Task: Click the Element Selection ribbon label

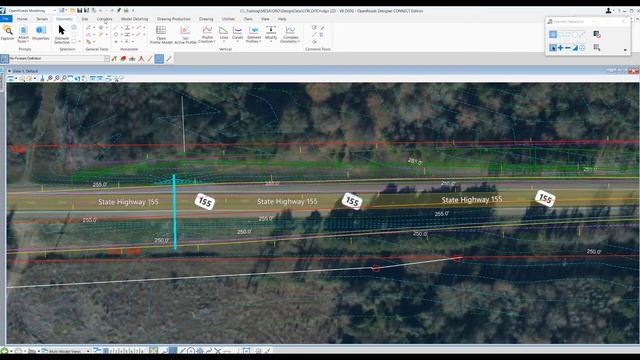Action: [62, 40]
